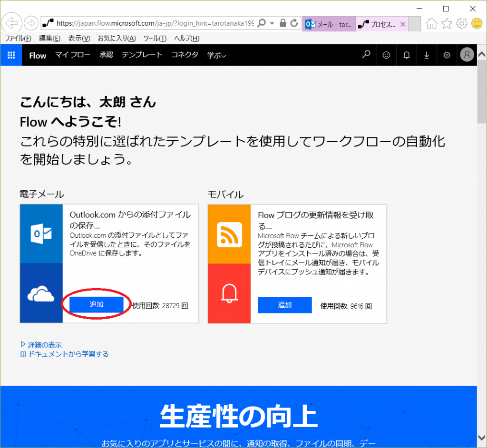Click the security lock icon in address bar
Viewport: 487px width, 448px height.
pos(282,23)
